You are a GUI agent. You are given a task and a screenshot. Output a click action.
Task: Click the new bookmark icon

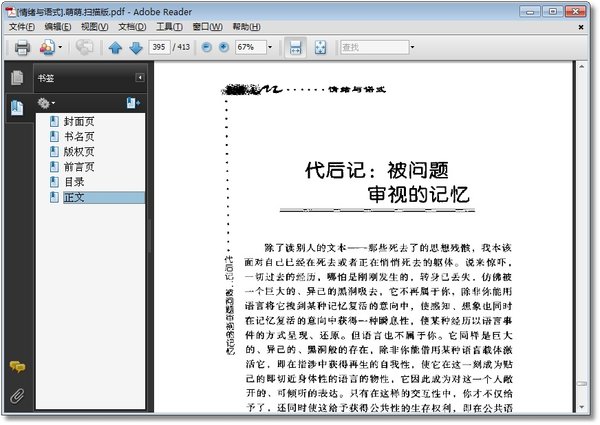(x=133, y=103)
